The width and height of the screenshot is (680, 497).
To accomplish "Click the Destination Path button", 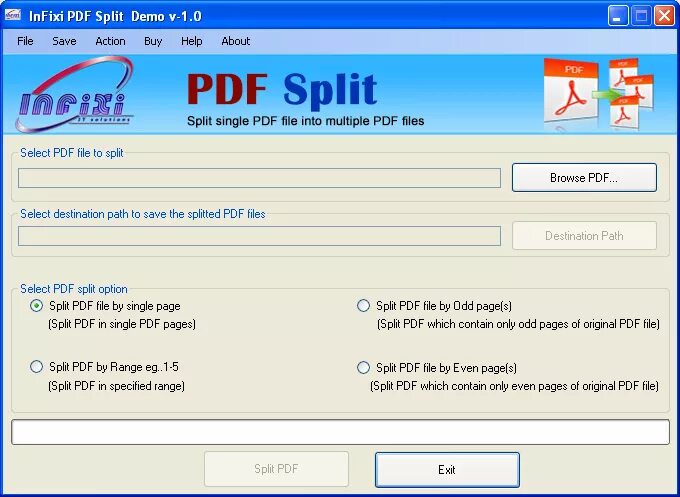I will [584, 235].
